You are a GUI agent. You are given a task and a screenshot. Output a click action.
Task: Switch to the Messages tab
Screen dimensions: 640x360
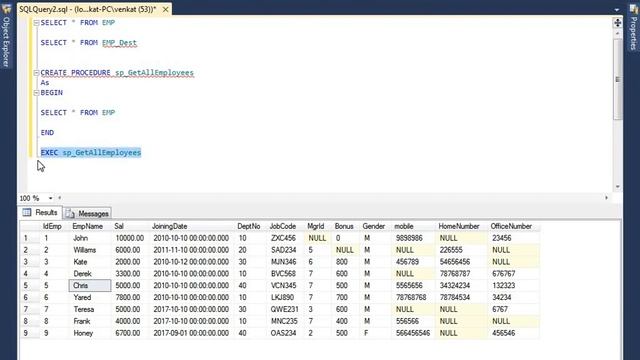tap(88, 213)
